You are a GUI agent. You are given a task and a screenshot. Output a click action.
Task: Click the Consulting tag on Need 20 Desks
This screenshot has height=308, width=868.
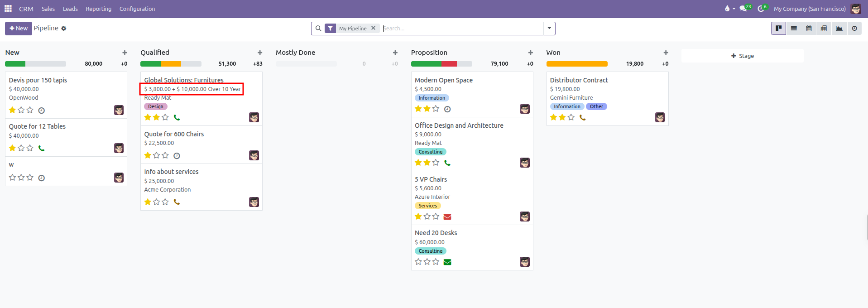[x=431, y=251]
